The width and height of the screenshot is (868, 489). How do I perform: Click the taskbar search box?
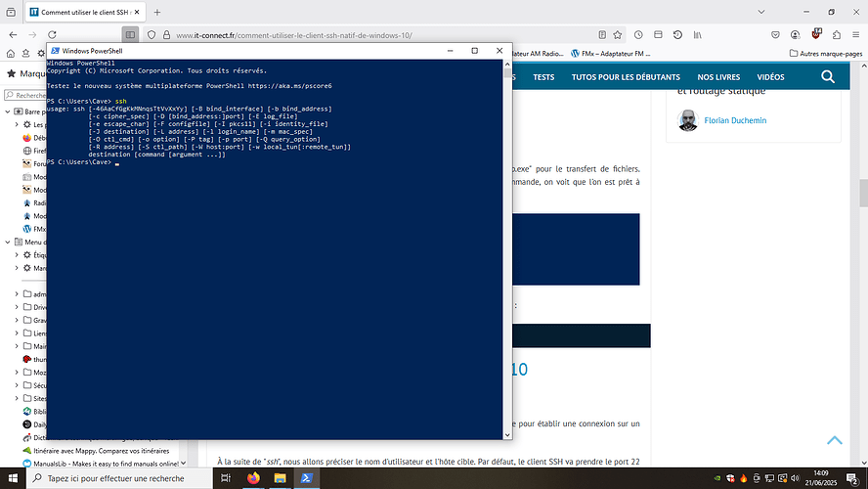[x=119, y=478]
